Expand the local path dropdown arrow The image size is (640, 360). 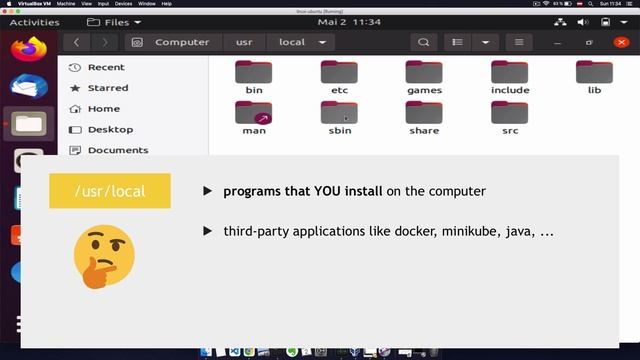click(322, 42)
